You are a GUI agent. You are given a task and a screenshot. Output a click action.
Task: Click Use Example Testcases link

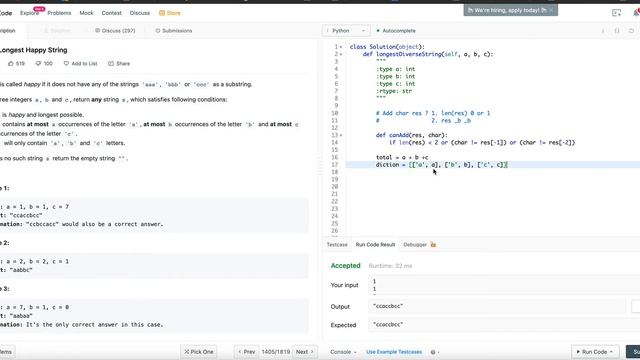point(394,352)
